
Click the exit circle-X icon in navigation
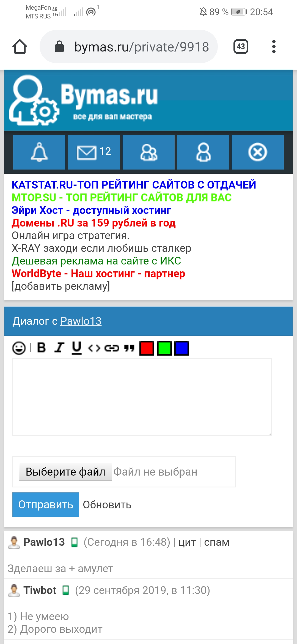tap(257, 152)
